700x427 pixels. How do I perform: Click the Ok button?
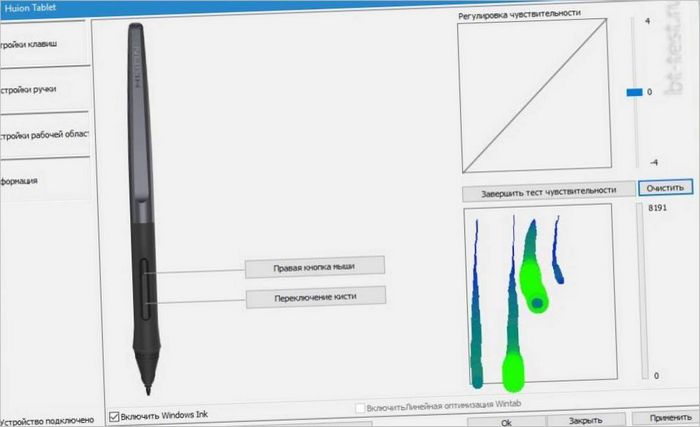tap(506, 422)
